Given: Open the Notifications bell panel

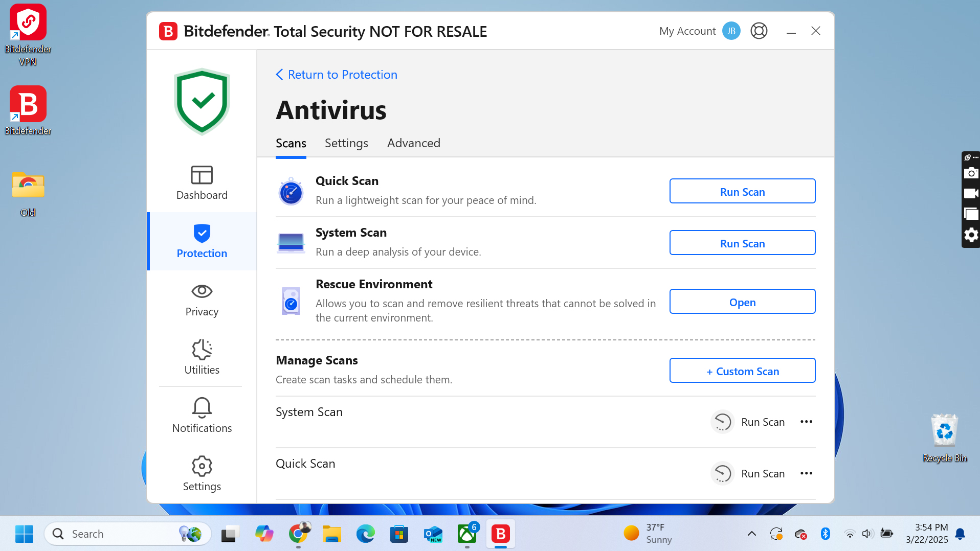Looking at the screenshot, I should (202, 416).
